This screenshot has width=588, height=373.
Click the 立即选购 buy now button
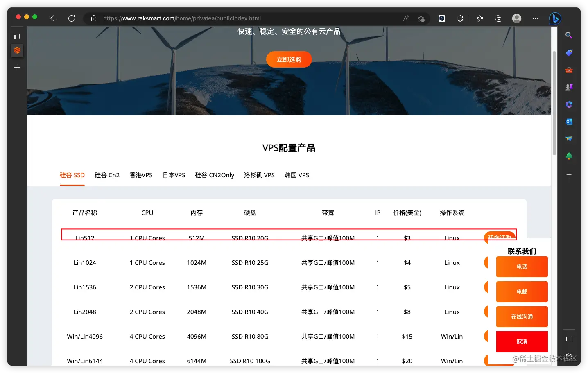point(289,59)
